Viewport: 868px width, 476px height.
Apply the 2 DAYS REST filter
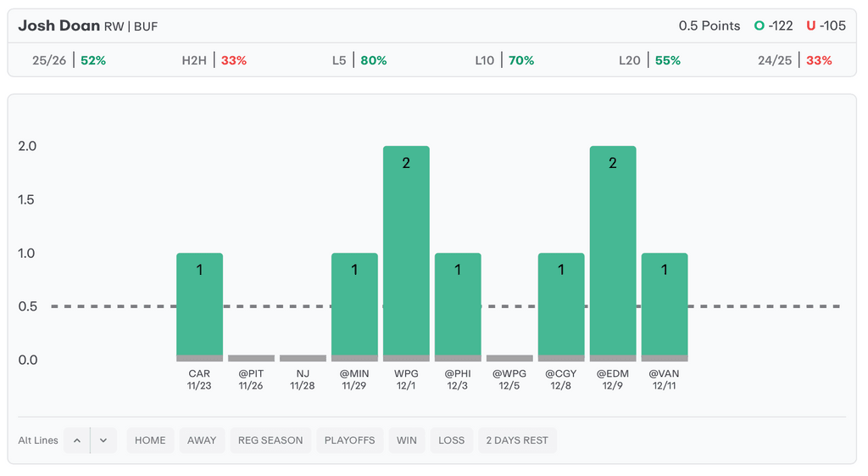517,440
